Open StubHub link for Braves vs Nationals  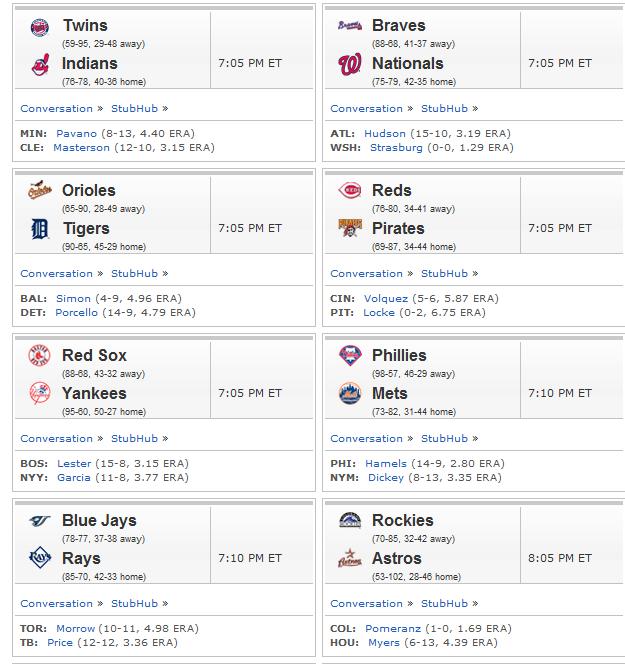point(444,109)
